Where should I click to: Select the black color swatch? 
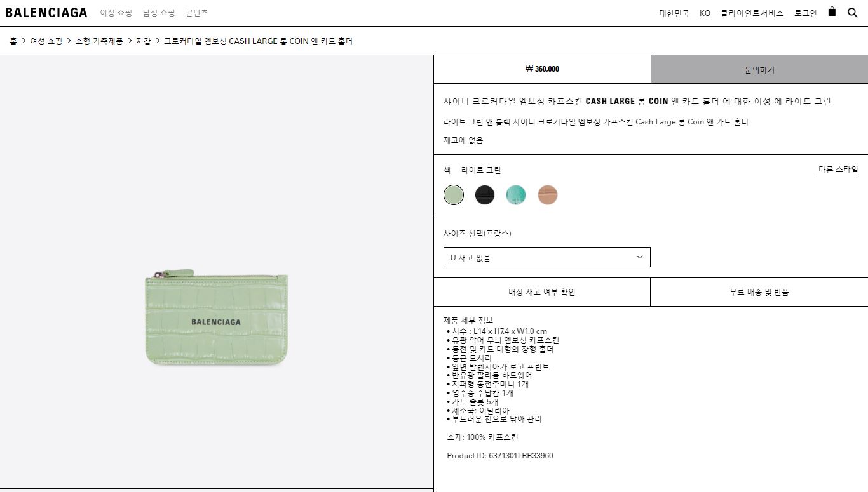(x=485, y=195)
